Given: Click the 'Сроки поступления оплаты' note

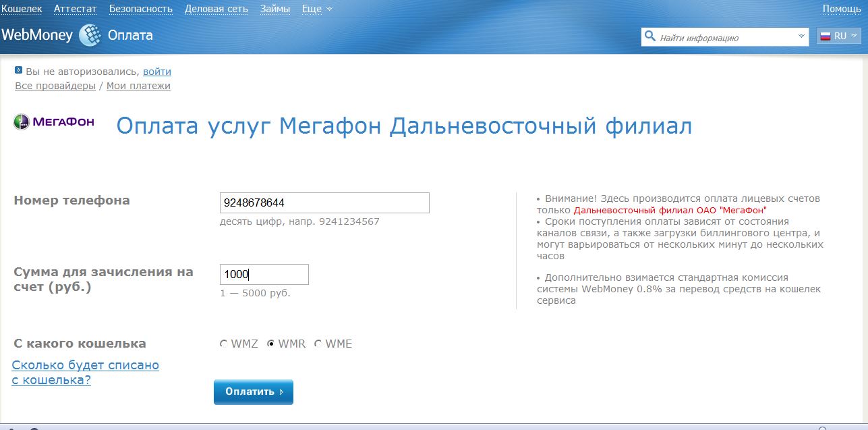Looking at the screenshot, I should pos(680,239).
